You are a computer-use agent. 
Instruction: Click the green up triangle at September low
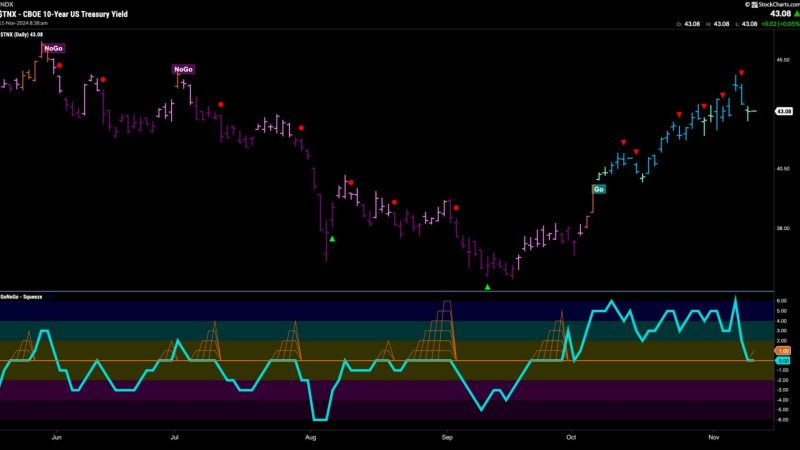pos(487,287)
